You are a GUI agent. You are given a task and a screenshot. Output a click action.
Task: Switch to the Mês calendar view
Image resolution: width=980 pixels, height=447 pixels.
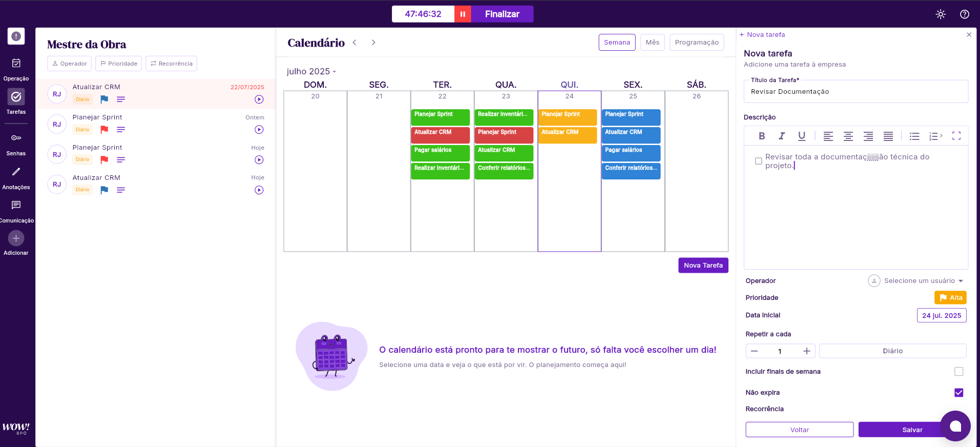click(652, 43)
